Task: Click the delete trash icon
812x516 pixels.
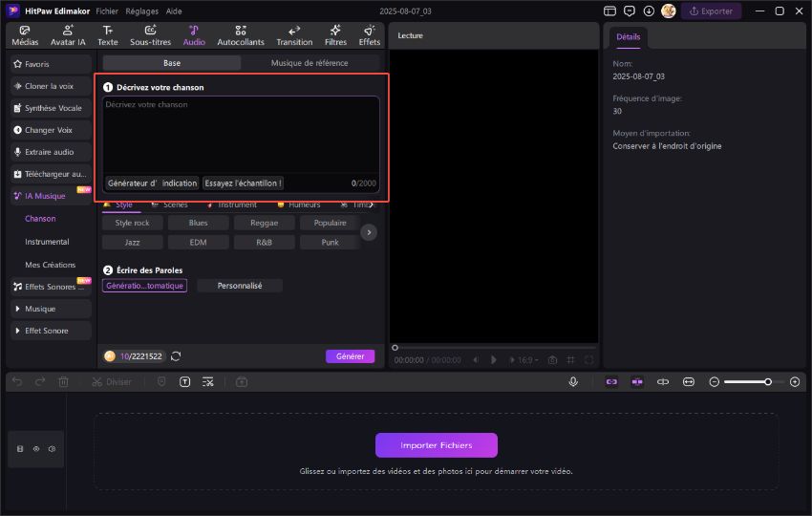Action: tap(63, 382)
